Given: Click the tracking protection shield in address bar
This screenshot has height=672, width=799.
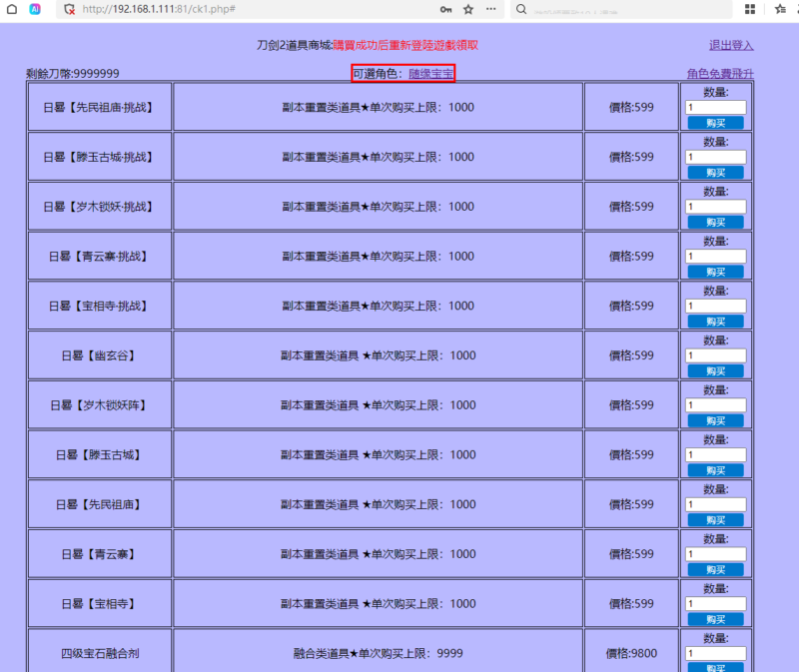Looking at the screenshot, I should [x=68, y=10].
